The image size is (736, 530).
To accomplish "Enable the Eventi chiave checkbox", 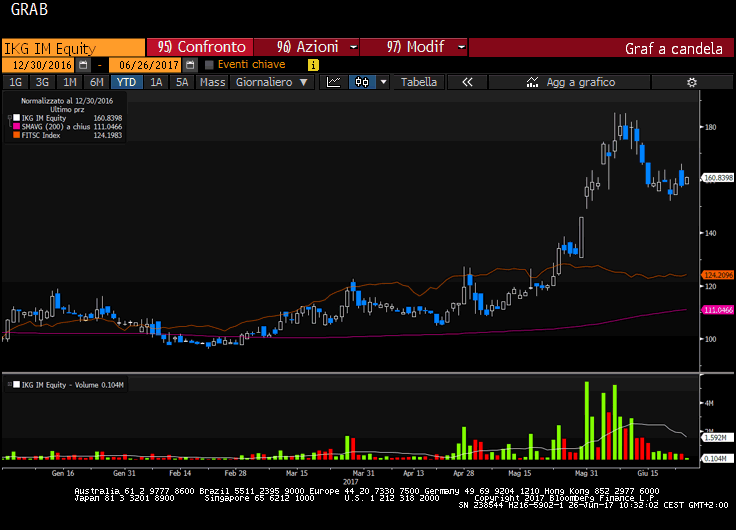I will click(209, 64).
